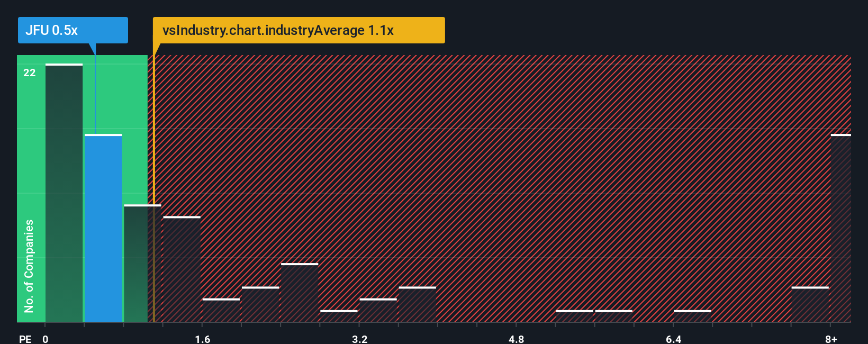Select the tallest histogram bar with 22 companies
The image size is (868, 344).
point(64,193)
